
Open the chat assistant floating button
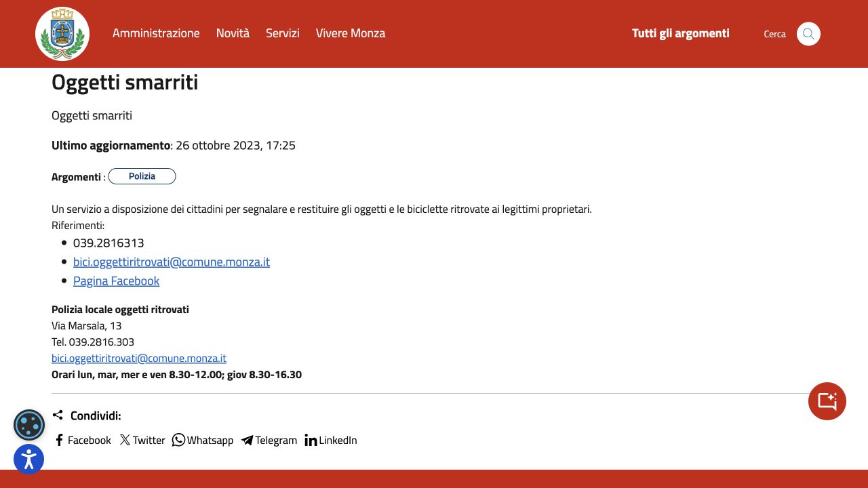click(x=827, y=401)
